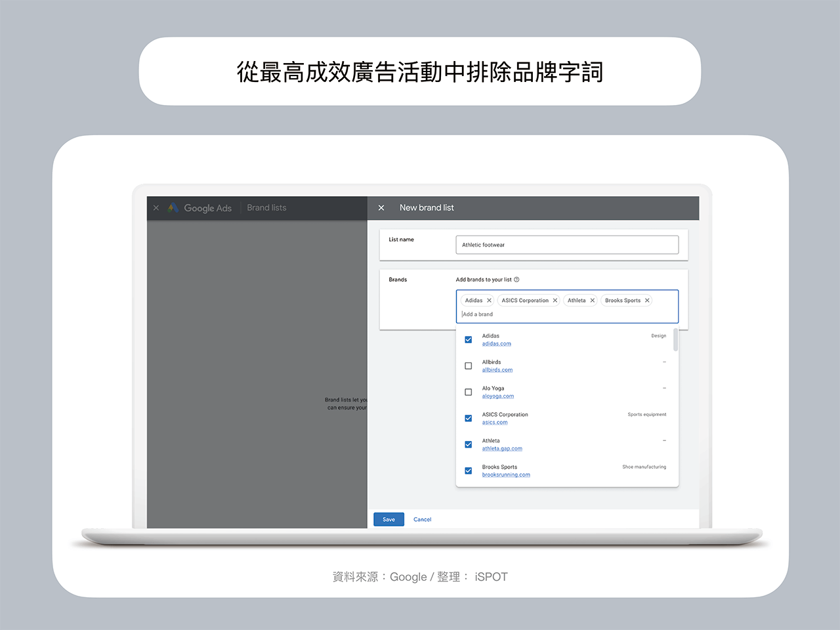
Task: Uncheck the ASICS Corporation checkbox
Action: [x=469, y=419]
